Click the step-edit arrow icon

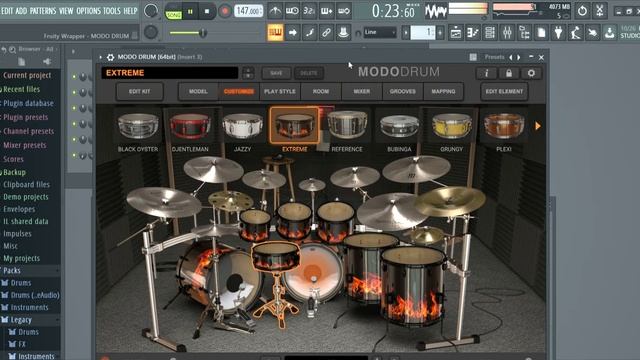tap(293, 32)
